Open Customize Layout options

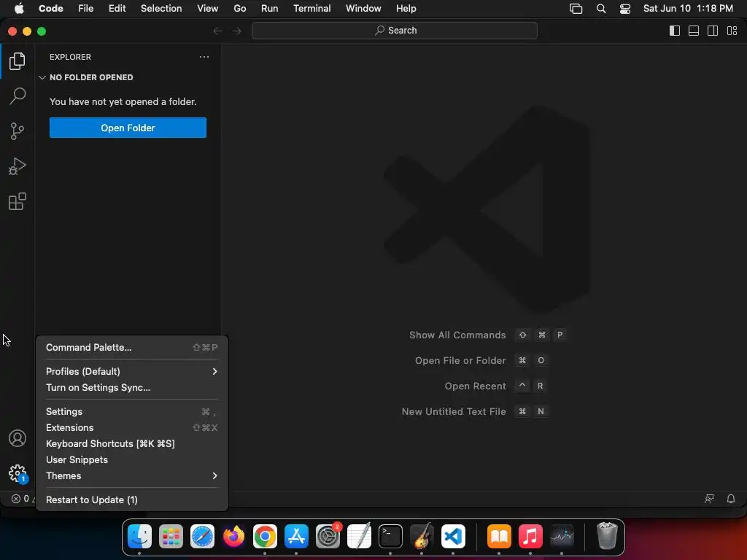click(732, 31)
